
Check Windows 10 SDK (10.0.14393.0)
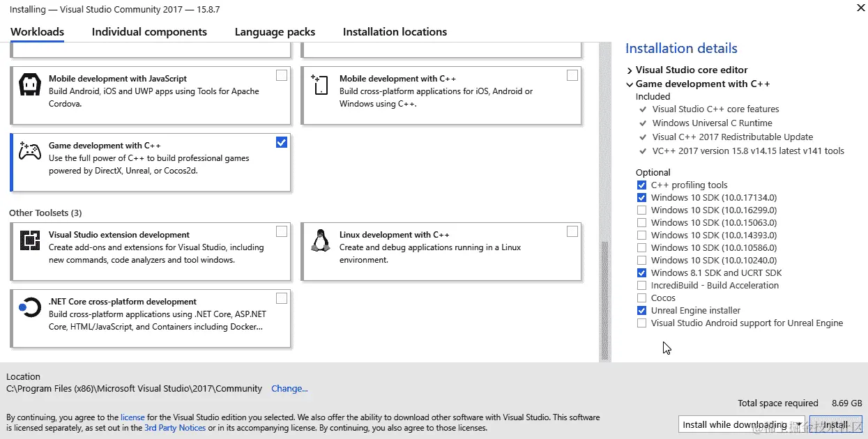pyautogui.click(x=641, y=236)
